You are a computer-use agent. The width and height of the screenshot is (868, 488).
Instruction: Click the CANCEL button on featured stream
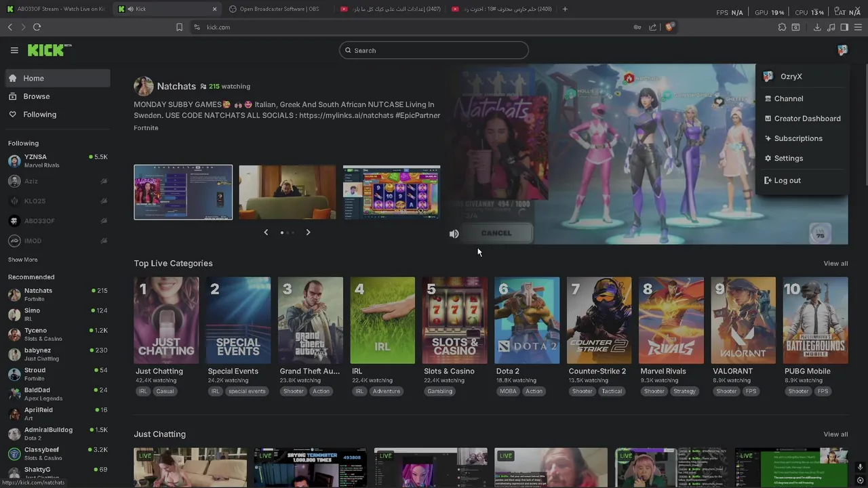click(496, 233)
